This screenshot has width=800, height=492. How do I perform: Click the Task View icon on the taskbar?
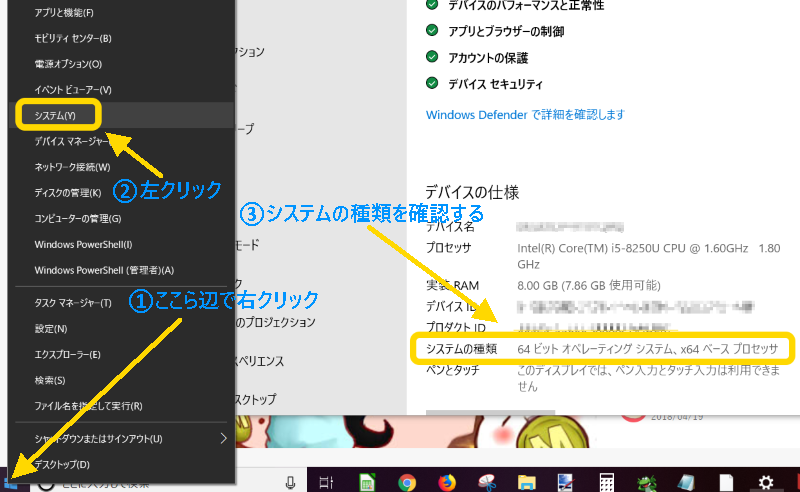[326, 482]
